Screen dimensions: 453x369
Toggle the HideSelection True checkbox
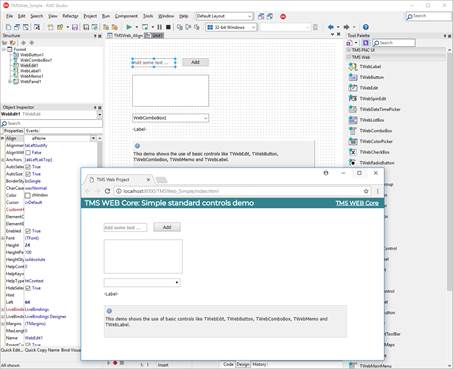28,288
